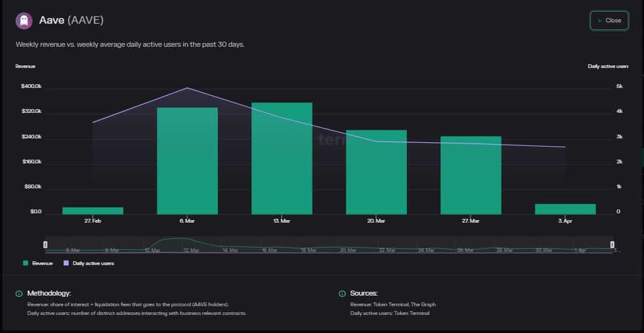Select the 6. Mar revenue bar
This screenshot has height=333, width=644.
(187, 161)
